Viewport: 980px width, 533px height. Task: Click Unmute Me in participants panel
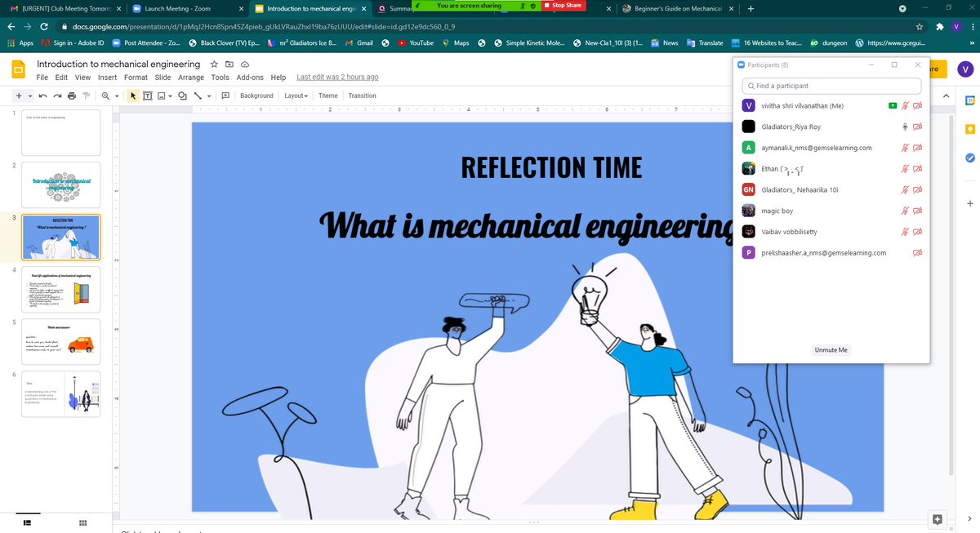(x=831, y=349)
